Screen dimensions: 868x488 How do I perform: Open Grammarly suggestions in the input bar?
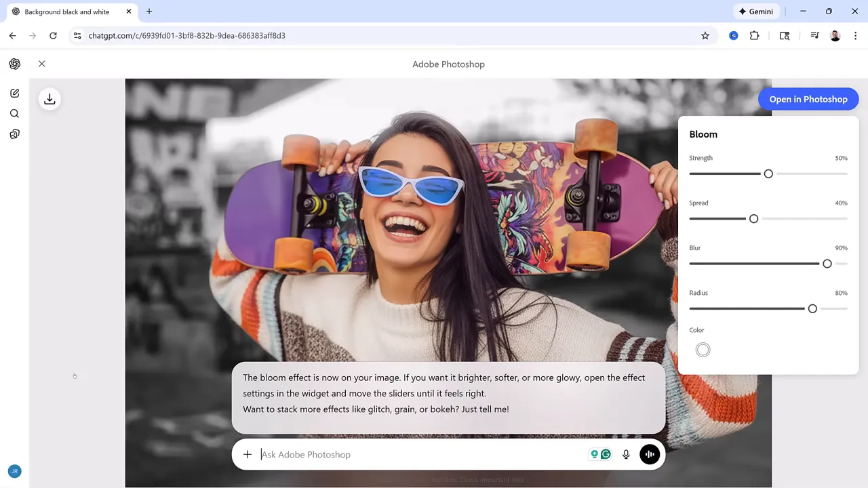[x=606, y=454]
